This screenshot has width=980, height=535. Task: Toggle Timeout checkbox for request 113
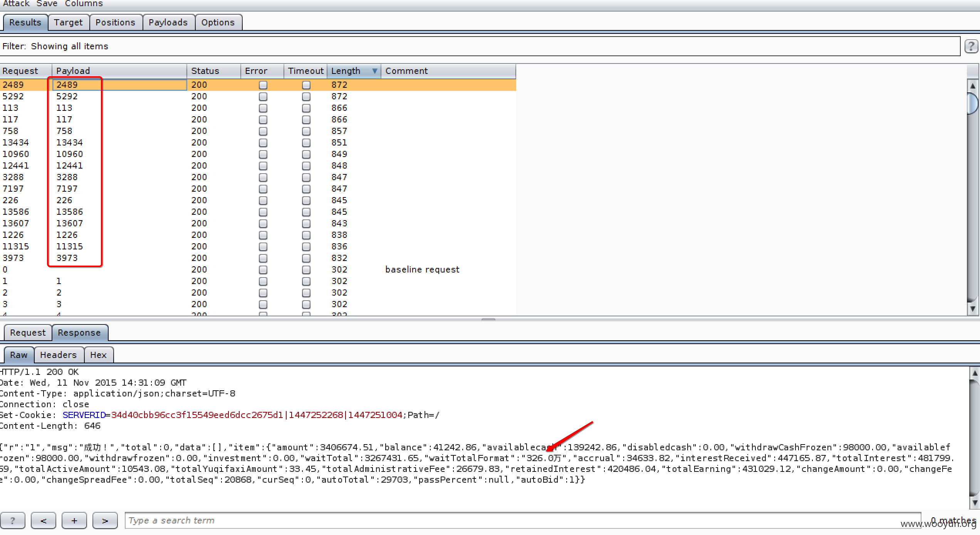pos(306,108)
